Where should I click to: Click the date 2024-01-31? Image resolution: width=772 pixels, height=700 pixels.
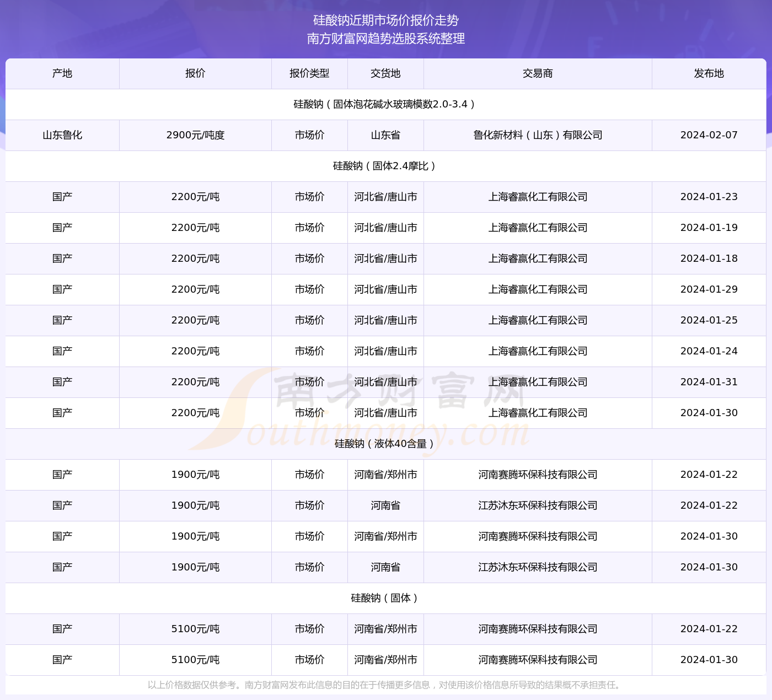point(709,382)
